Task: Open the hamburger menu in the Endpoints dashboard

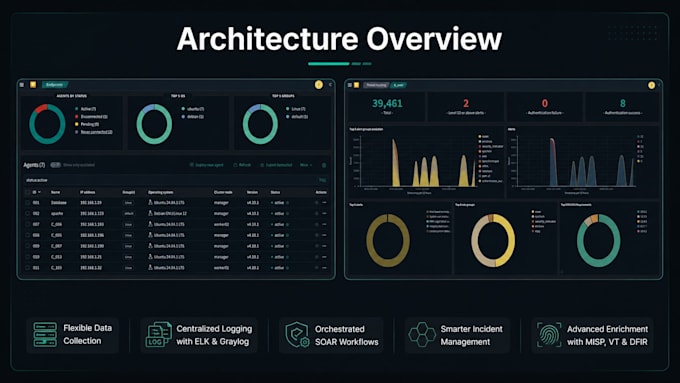Action: (x=22, y=85)
